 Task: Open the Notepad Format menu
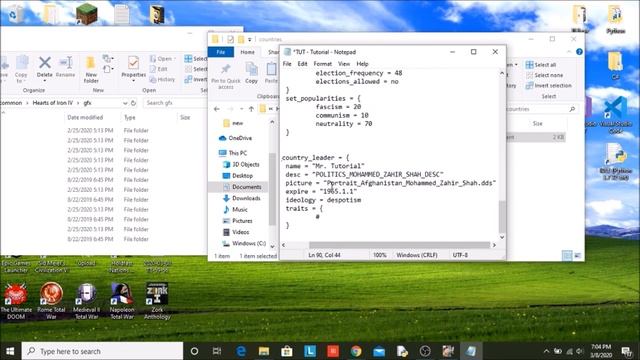tap(322, 64)
